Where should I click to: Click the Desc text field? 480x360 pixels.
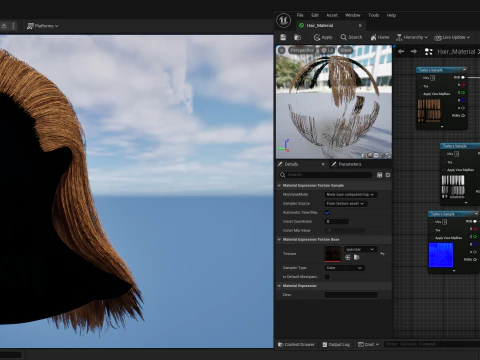(x=351, y=295)
